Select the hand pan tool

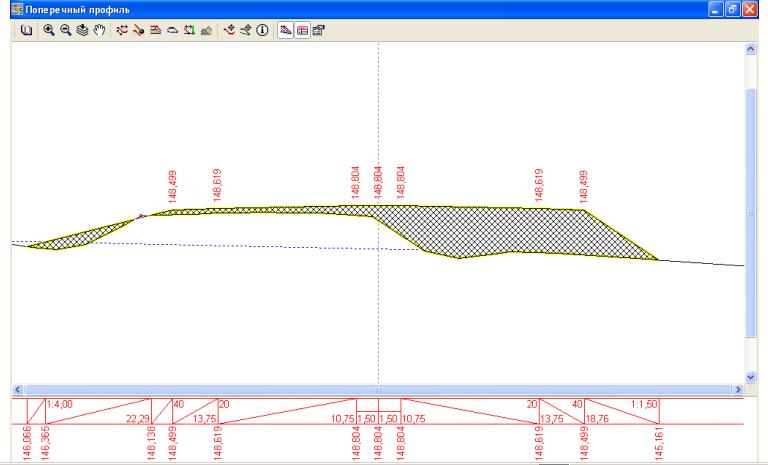pos(99,31)
